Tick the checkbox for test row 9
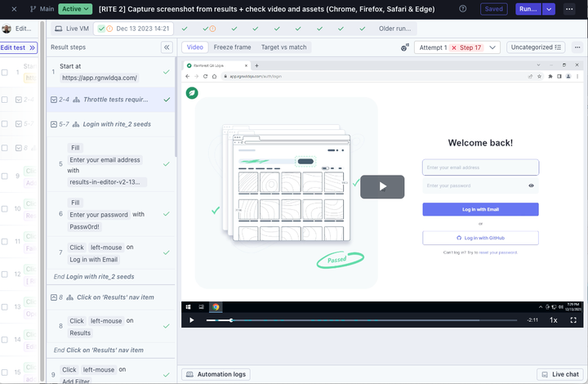This screenshot has width=588, height=384. click(x=6, y=176)
